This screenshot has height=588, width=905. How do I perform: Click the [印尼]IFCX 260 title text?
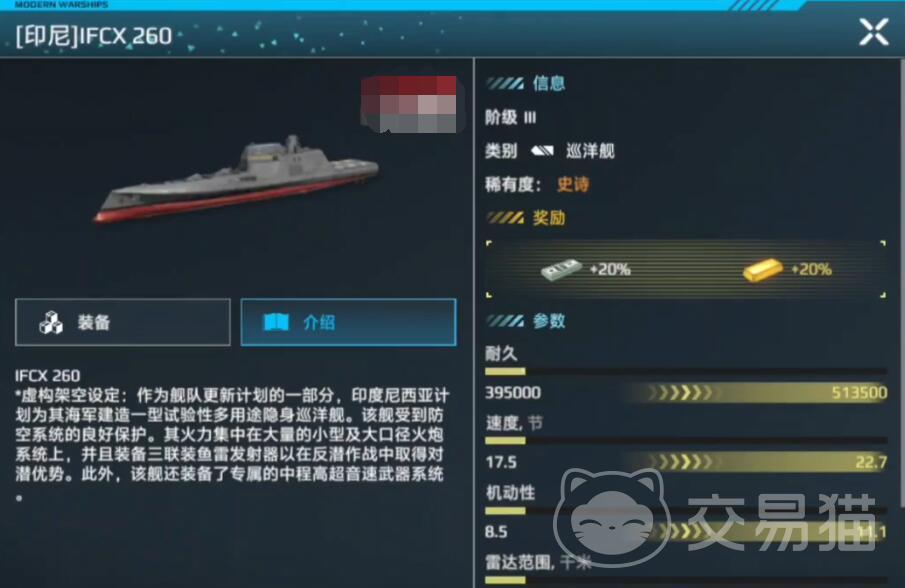pyautogui.click(x=94, y=36)
